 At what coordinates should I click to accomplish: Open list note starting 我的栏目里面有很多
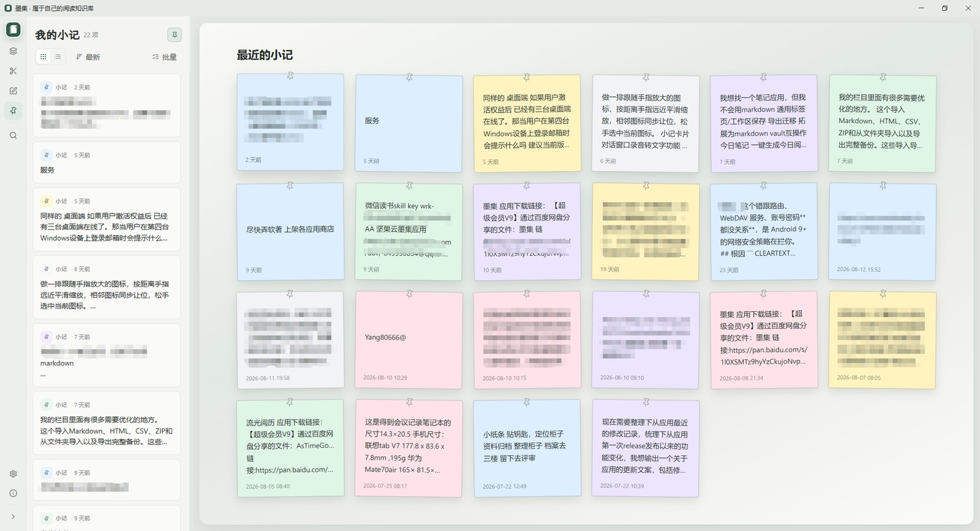pyautogui.click(x=107, y=423)
